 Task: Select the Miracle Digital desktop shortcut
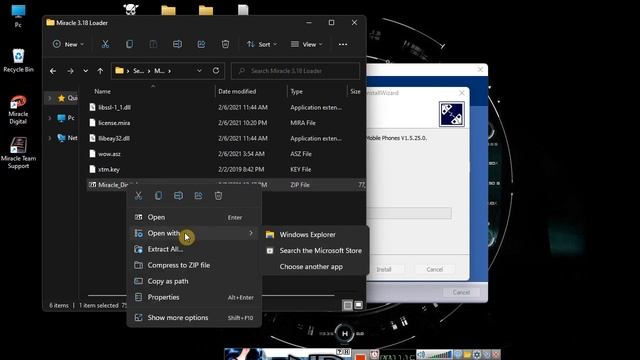pyautogui.click(x=18, y=110)
